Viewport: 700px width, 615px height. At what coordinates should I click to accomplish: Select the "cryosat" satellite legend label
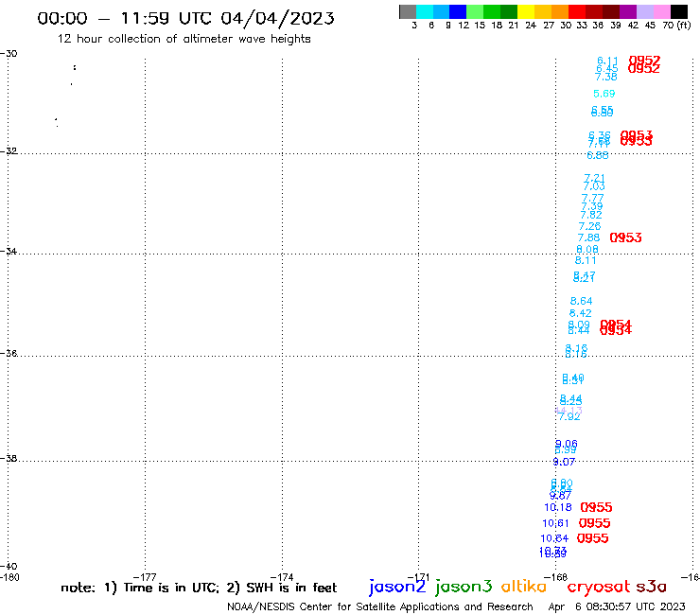pos(598,587)
